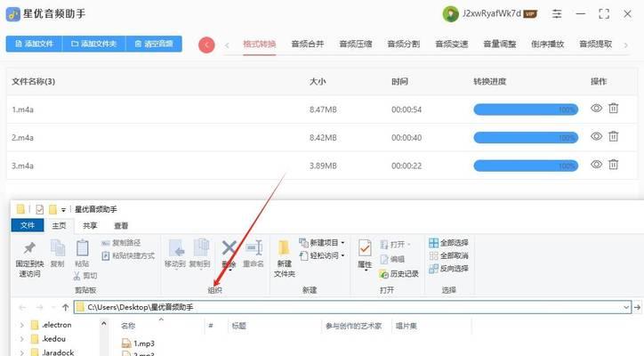Click the 打开 open button in ribbon
Viewport: 644px width, 356px height.
pyautogui.click(x=395, y=245)
